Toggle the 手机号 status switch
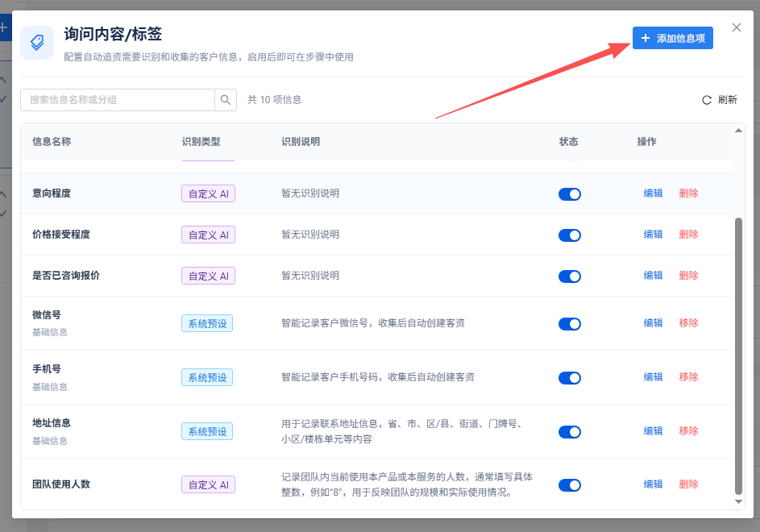The width and height of the screenshot is (760, 532). coord(570,378)
